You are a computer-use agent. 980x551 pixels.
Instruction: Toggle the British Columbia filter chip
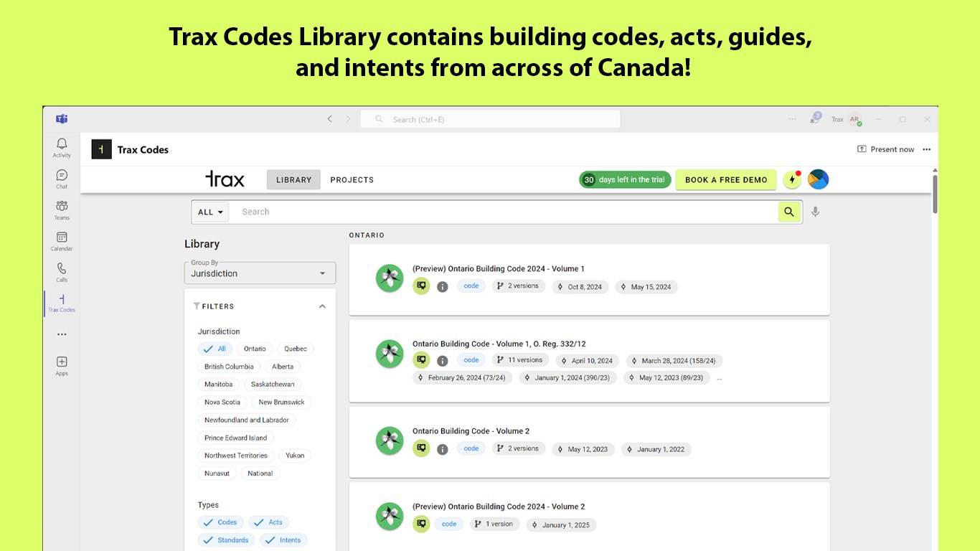[229, 367]
